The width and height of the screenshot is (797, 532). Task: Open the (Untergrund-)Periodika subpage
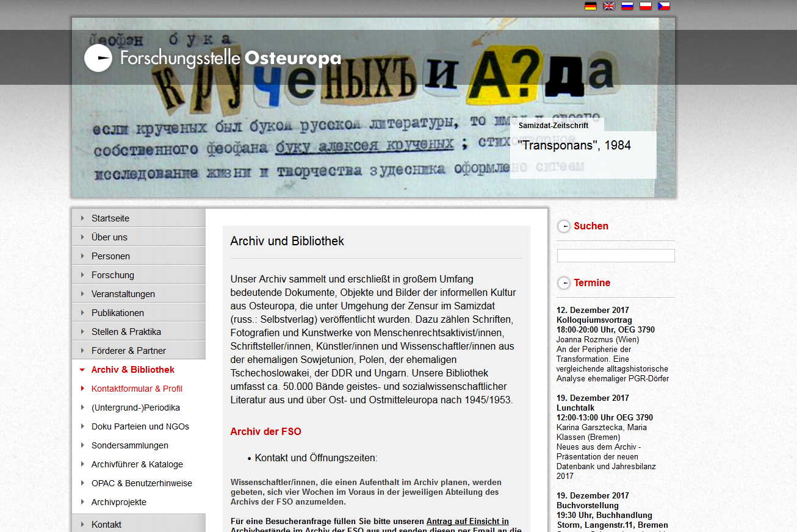[135, 407]
